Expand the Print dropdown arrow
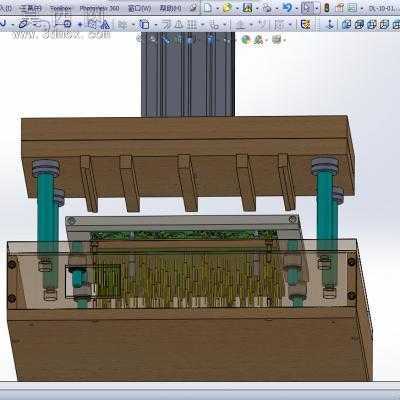Viewport: 400px width, 400px height. pos(276,8)
